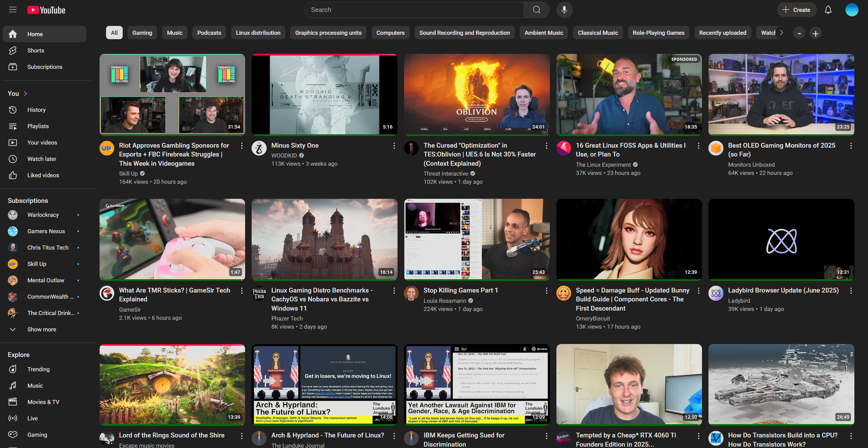
Task: Open Gamers Nexus subscription channel
Action: pos(44,231)
